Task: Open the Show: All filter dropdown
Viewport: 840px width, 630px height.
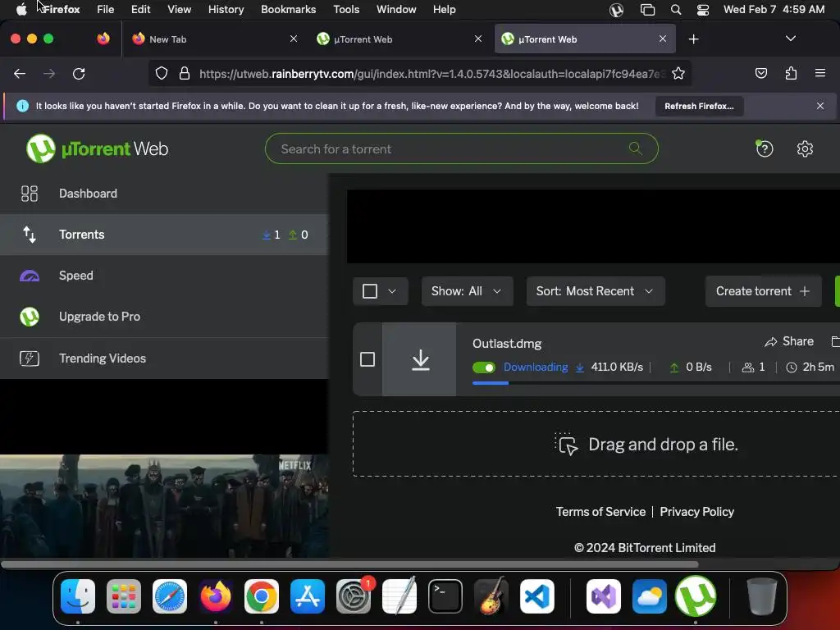Action: pos(467,291)
